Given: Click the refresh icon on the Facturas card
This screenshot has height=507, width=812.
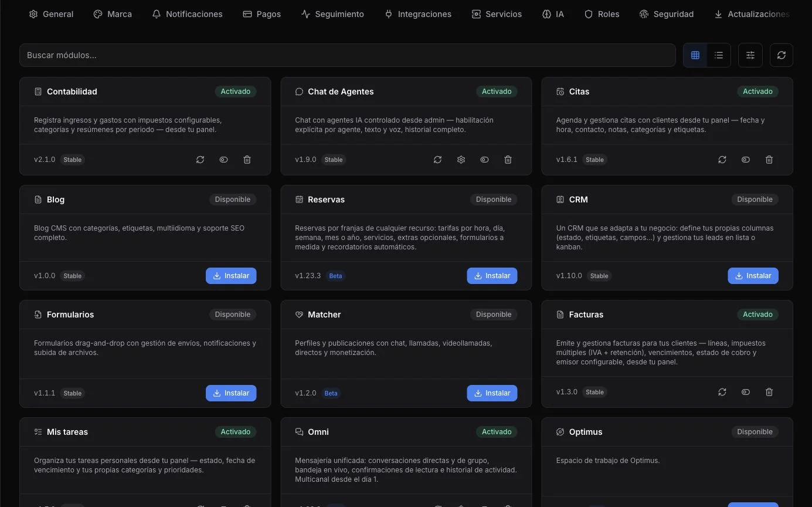Looking at the screenshot, I should [x=722, y=392].
